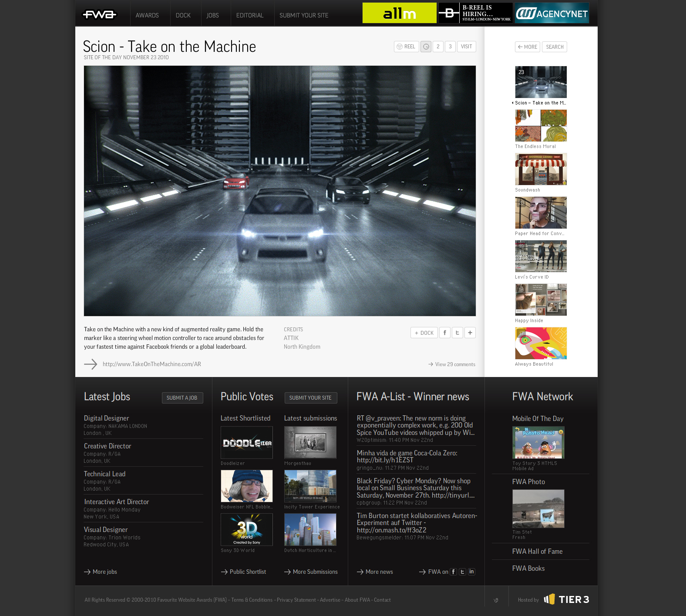
Task: Open The Endless Mural thumbnail
Action: click(x=541, y=125)
